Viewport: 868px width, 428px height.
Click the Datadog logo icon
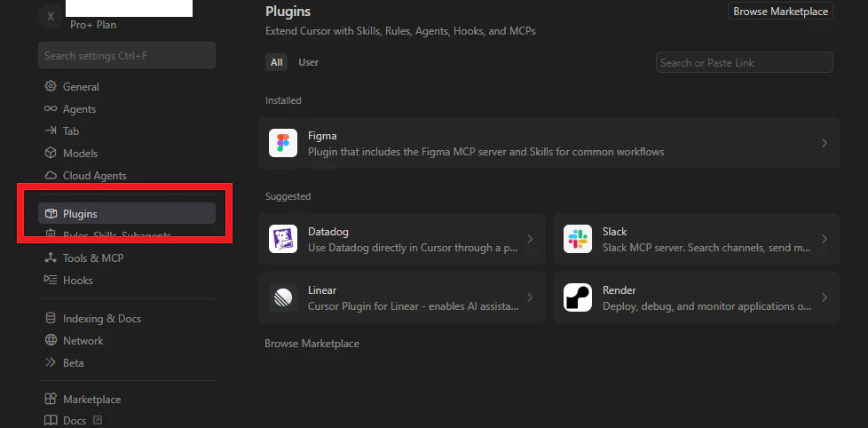(283, 239)
